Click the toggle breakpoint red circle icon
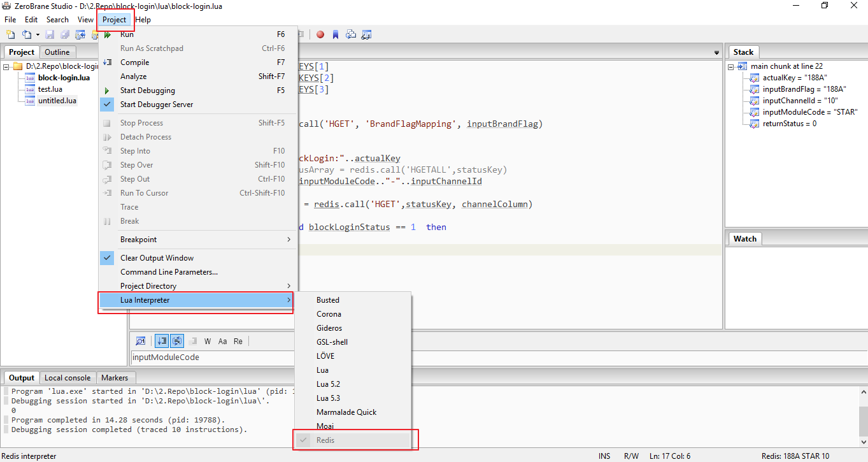868x462 pixels. pyautogui.click(x=320, y=34)
